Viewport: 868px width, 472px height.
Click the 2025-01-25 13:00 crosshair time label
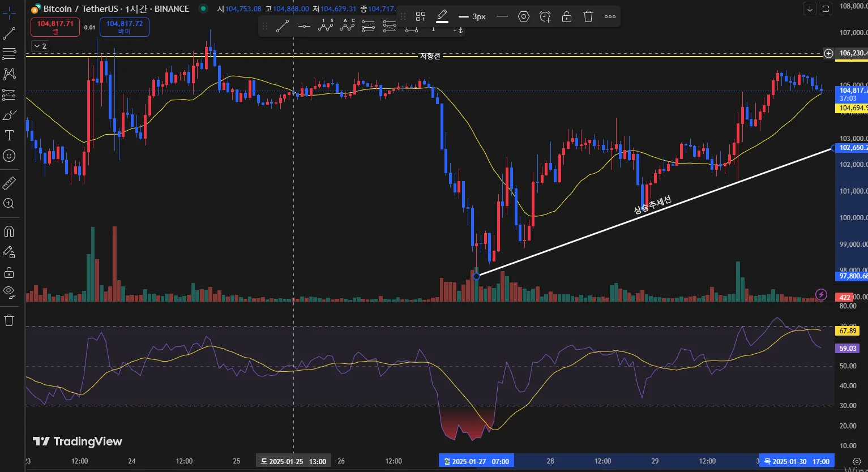click(293, 461)
